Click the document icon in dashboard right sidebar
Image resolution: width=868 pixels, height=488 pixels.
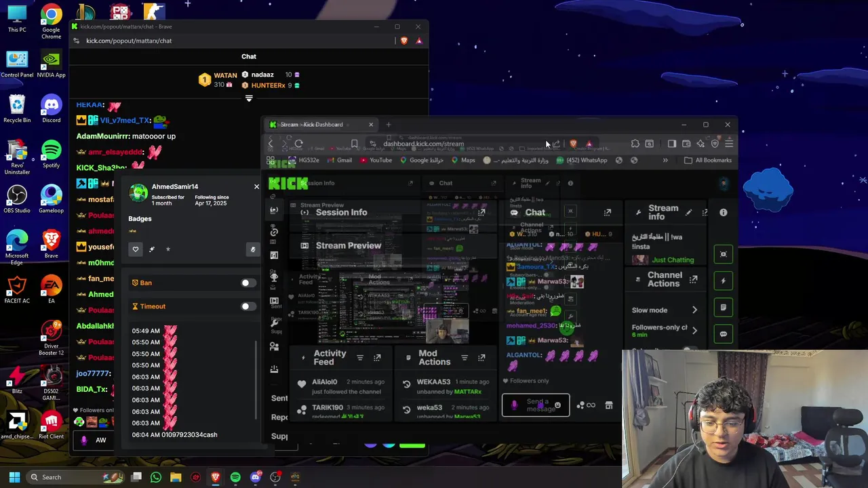pos(724,308)
